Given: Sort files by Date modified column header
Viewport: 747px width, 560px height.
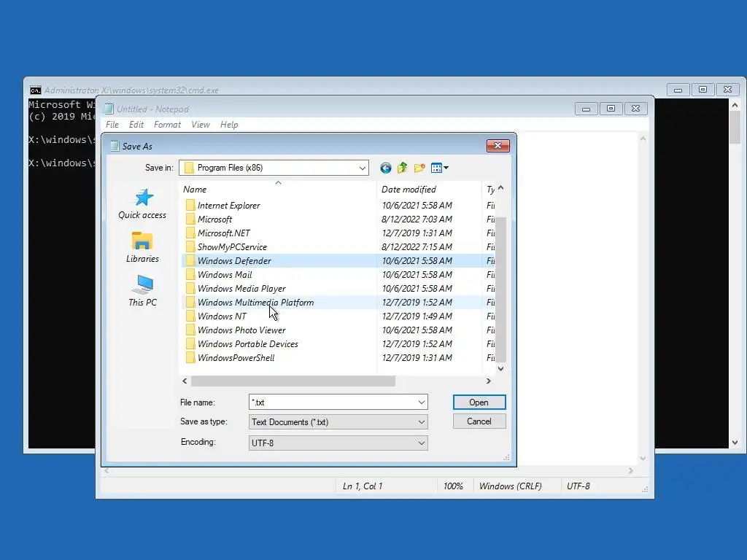Looking at the screenshot, I should pyautogui.click(x=429, y=189).
